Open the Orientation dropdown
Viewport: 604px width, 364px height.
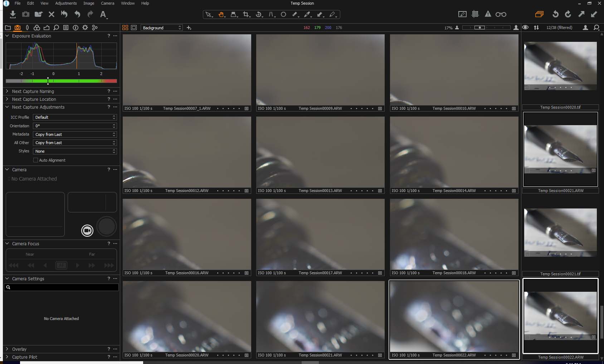pos(75,126)
